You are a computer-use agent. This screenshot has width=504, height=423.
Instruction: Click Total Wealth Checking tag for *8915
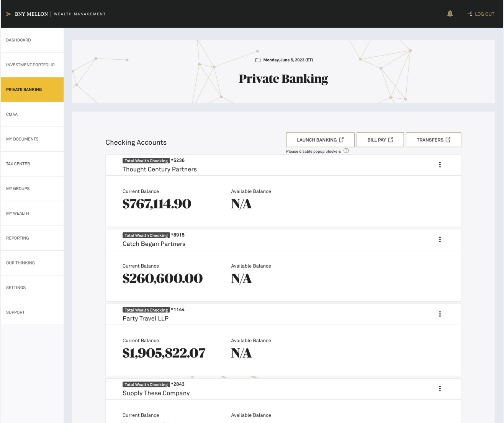click(146, 235)
